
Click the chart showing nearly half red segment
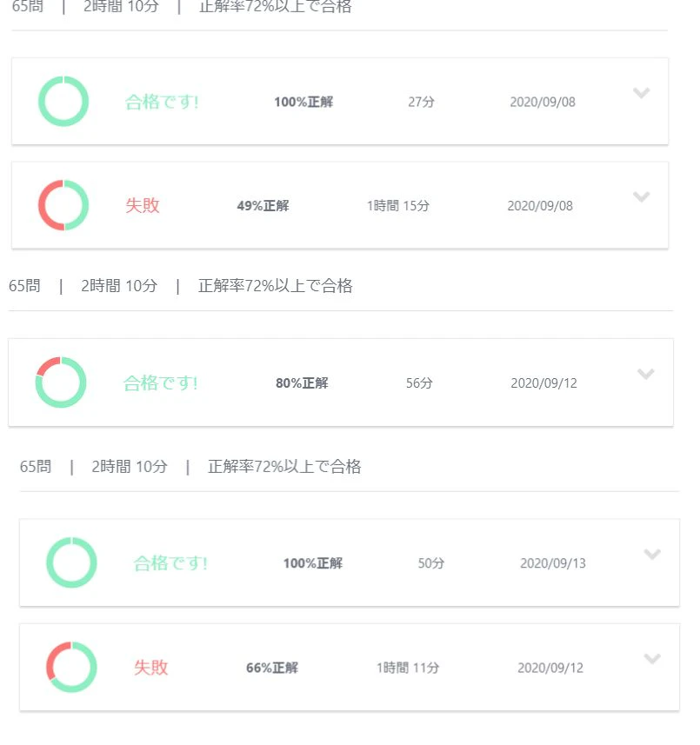[63, 204]
